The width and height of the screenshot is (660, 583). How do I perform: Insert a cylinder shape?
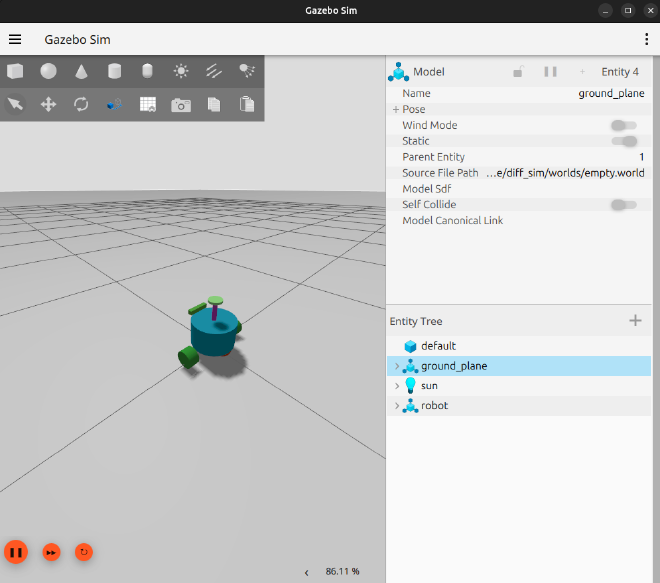[114, 71]
